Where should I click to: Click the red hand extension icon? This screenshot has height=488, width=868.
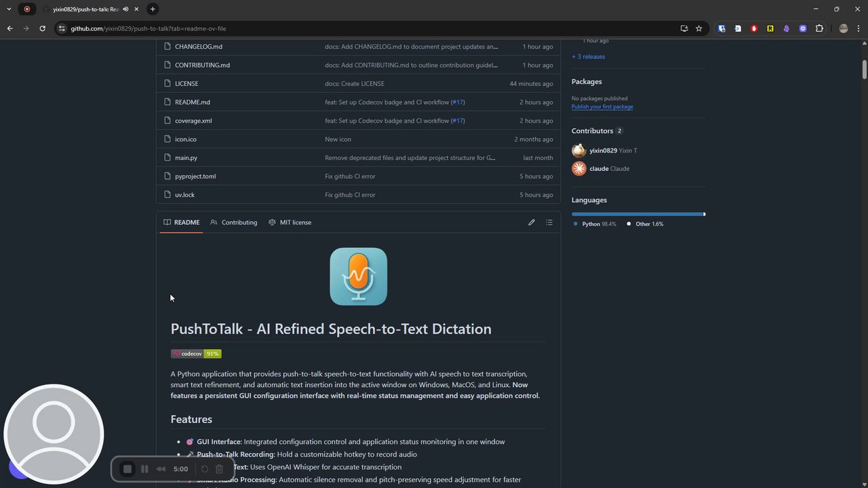tap(754, 28)
